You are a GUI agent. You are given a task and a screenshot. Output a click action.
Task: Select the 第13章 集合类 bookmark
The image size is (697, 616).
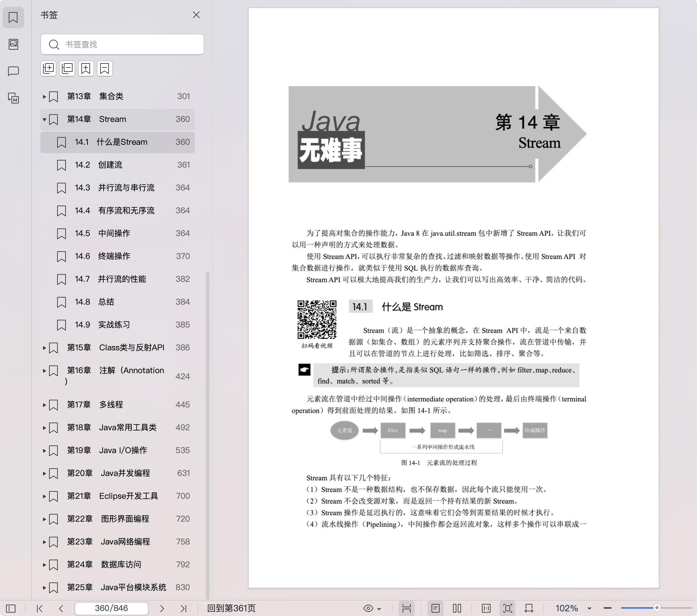[x=118, y=96]
